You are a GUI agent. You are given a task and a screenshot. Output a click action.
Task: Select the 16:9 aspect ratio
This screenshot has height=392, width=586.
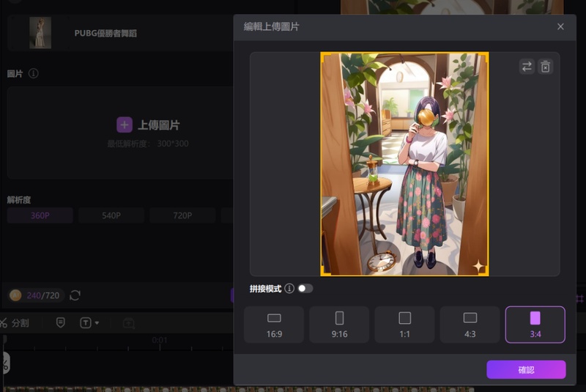274,325
